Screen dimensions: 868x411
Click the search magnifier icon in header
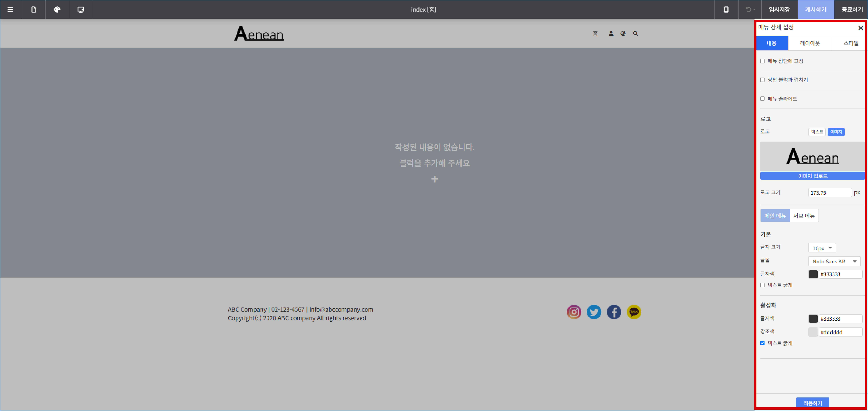coord(636,33)
